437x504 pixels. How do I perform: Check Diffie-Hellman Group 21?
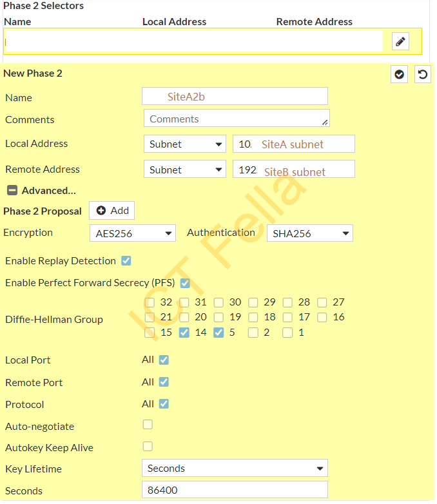click(x=150, y=317)
